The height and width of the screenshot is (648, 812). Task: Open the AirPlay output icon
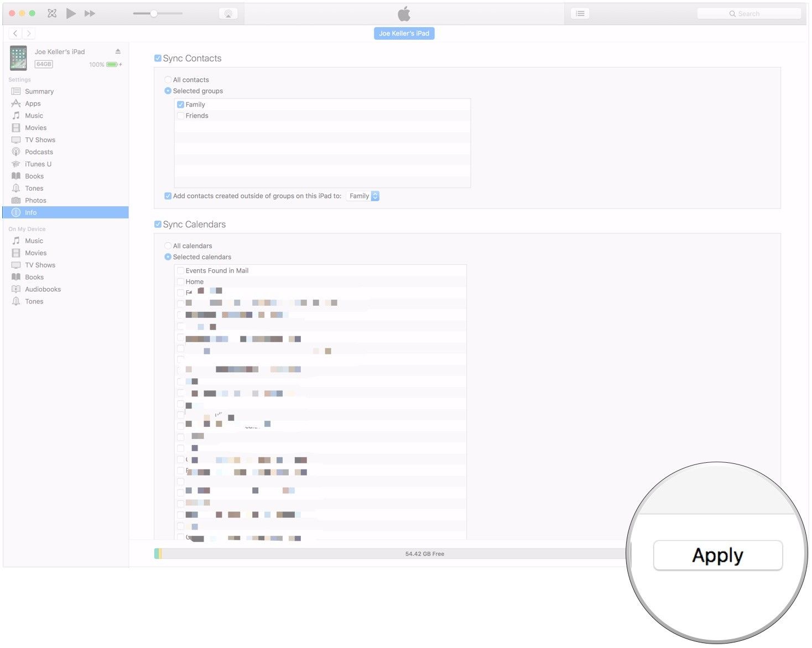click(228, 14)
